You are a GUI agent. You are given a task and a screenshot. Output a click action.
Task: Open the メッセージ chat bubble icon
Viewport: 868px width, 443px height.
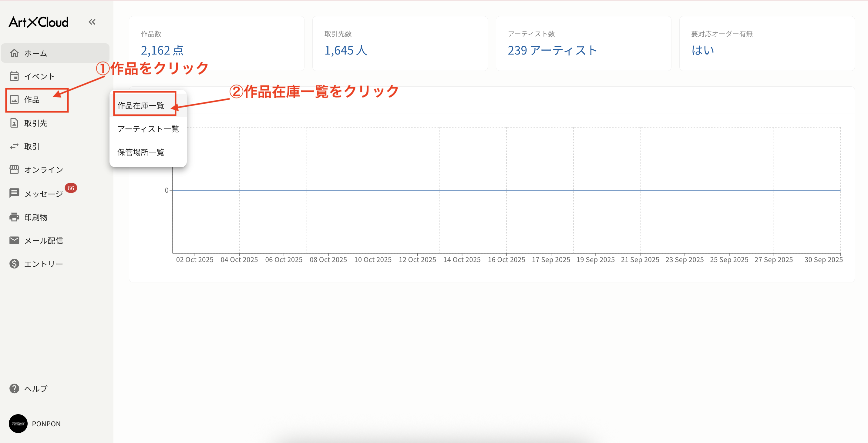click(x=15, y=193)
